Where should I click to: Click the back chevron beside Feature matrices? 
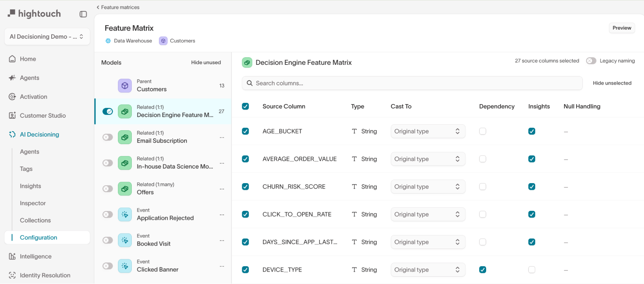98,7
